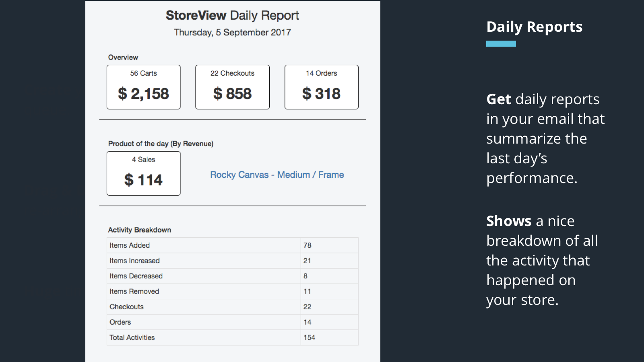The height and width of the screenshot is (362, 644).
Task: Click the Items Increased count of 21
Action: point(307,261)
